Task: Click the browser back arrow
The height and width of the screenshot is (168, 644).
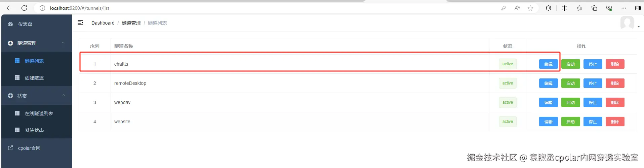Action: click(x=9, y=8)
